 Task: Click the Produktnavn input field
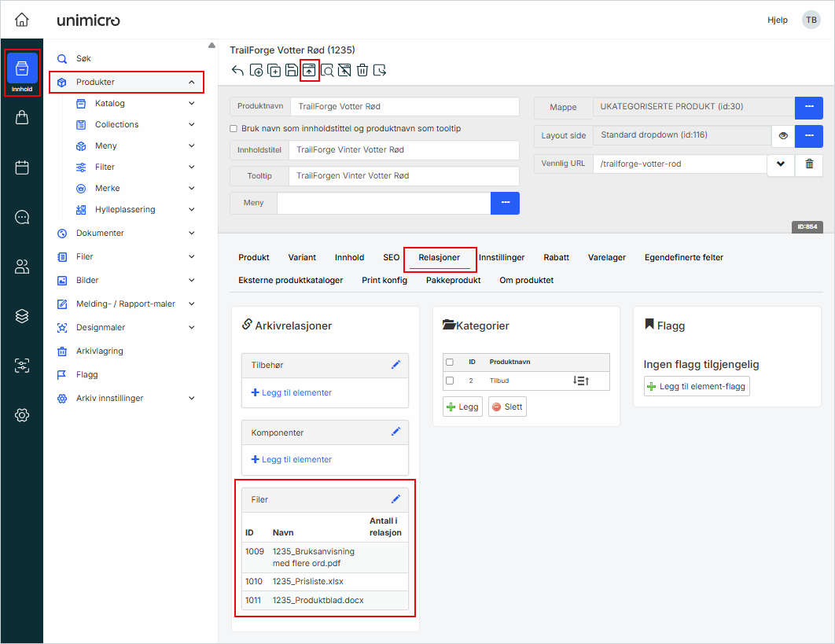[404, 106]
